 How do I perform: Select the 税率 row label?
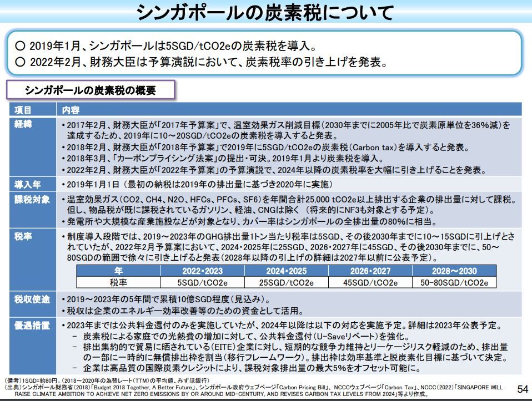(23, 236)
